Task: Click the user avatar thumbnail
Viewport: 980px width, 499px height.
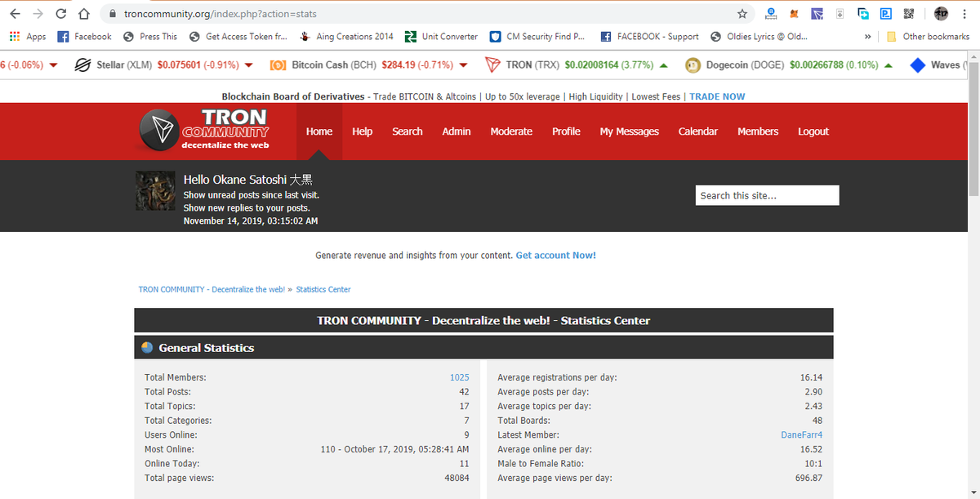Action: (x=155, y=191)
